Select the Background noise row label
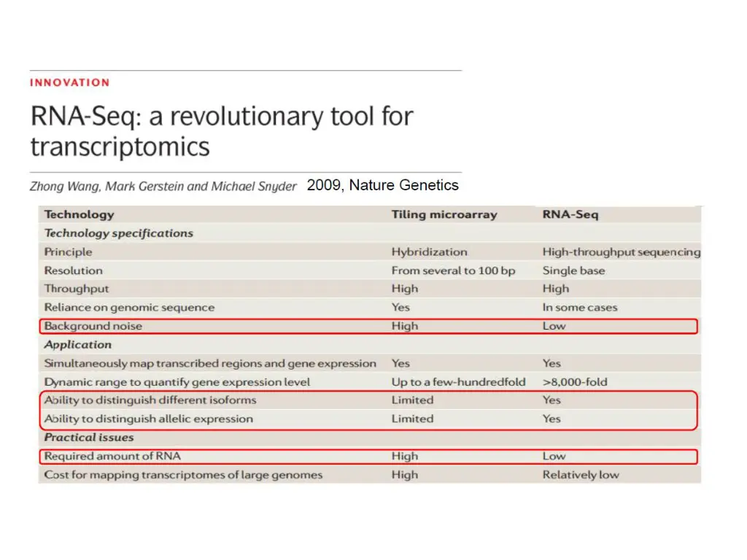This screenshot has height=560, width=747. pos(93,326)
